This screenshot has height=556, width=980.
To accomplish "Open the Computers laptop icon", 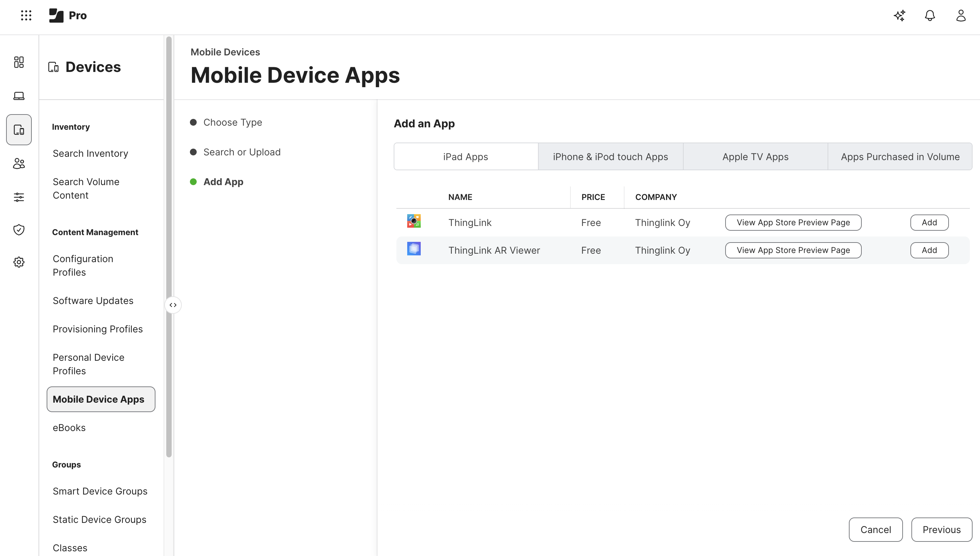I will (x=19, y=96).
